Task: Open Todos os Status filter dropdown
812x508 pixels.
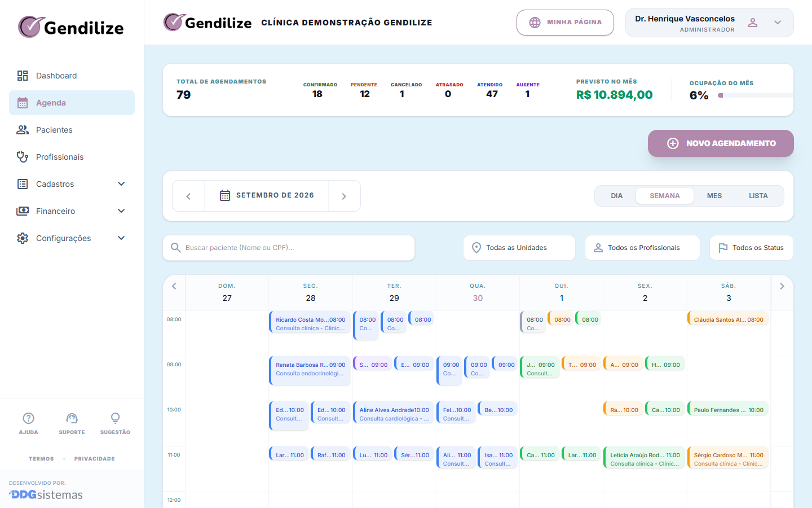Action: tap(752, 248)
